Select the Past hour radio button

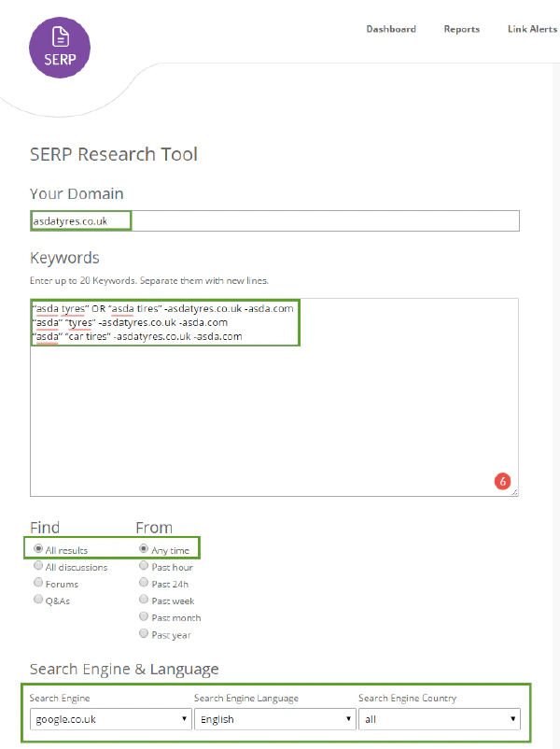click(x=144, y=566)
